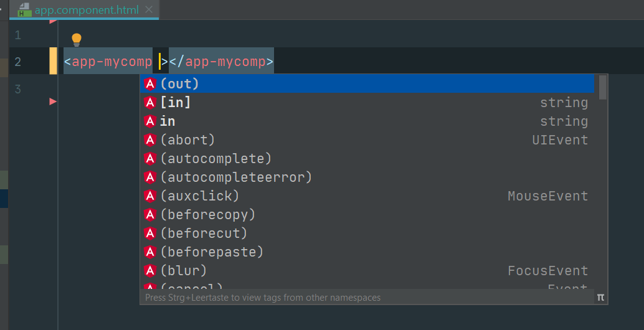Pick the (blur) FocusEvent suggestion
The width and height of the screenshot is (644, 330).
(184, 270)
